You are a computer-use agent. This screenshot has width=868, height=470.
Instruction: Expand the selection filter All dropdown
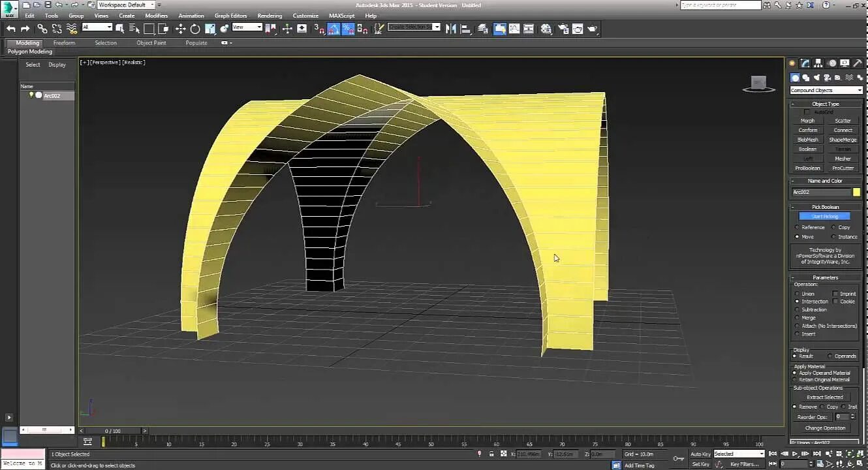point(97,27)
